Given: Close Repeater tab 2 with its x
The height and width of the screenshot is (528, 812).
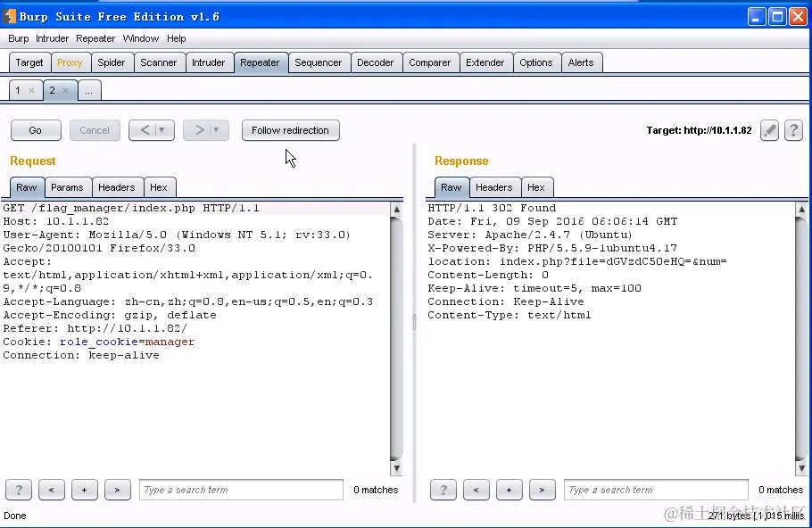Looking at the screenshot, I should pos(65,90).
